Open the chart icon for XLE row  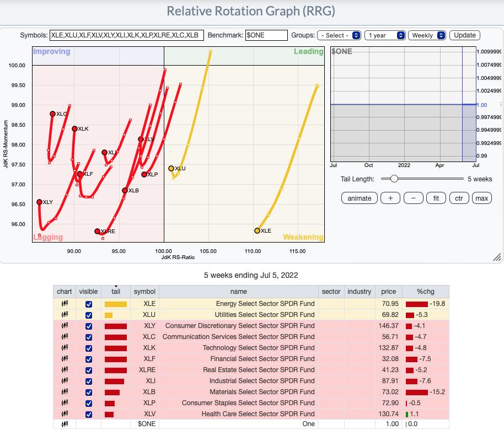[65, 303]
